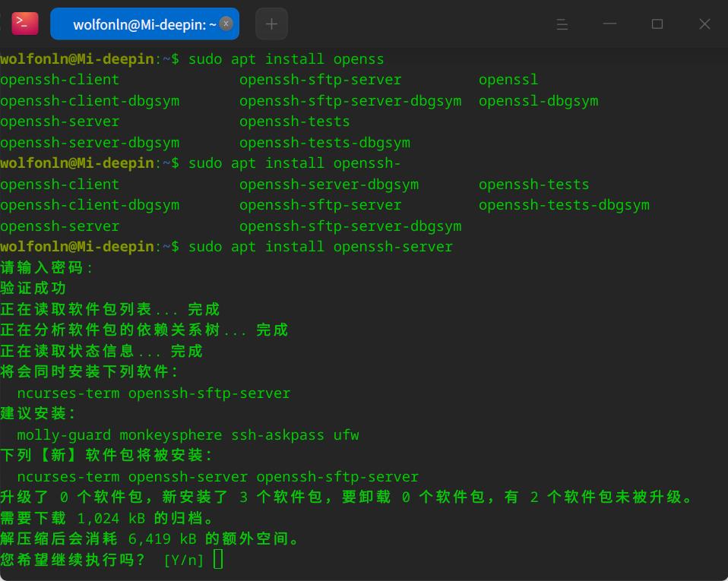Image resolution: width=728 pixels, height=581 pixels.
Task: Close the wolfonln@Mi-deepin tab
Action: (226, 24)
